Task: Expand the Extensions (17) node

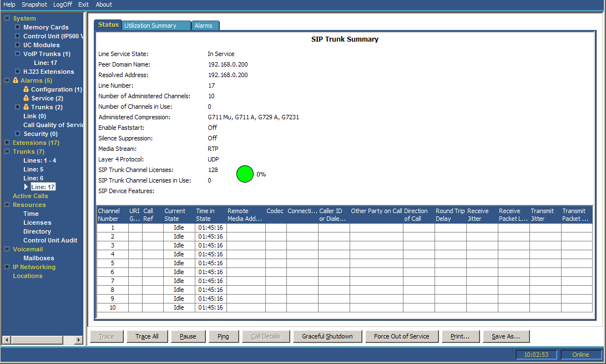Action: point(7,143)
